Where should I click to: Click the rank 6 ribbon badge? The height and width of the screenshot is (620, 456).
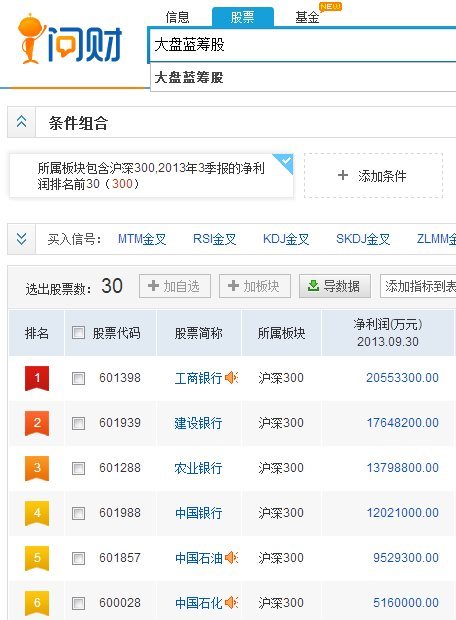click(37, 603)
